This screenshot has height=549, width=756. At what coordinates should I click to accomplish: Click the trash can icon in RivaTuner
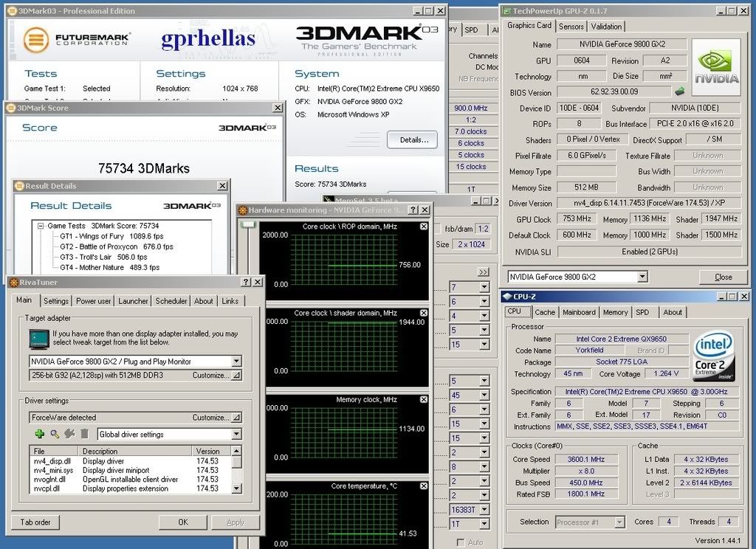[x=85, y=434]
